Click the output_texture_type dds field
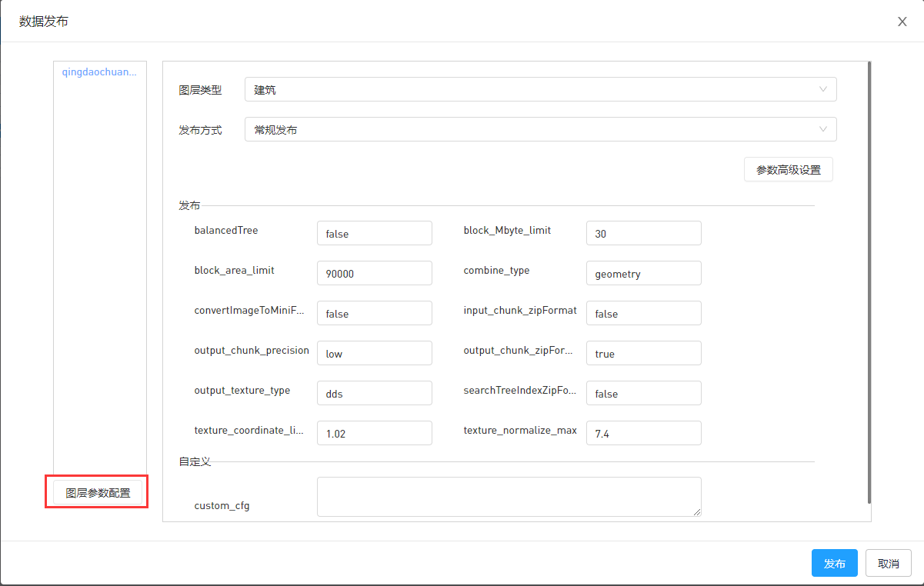The image size is (924, 586). [x=374, y=393]
